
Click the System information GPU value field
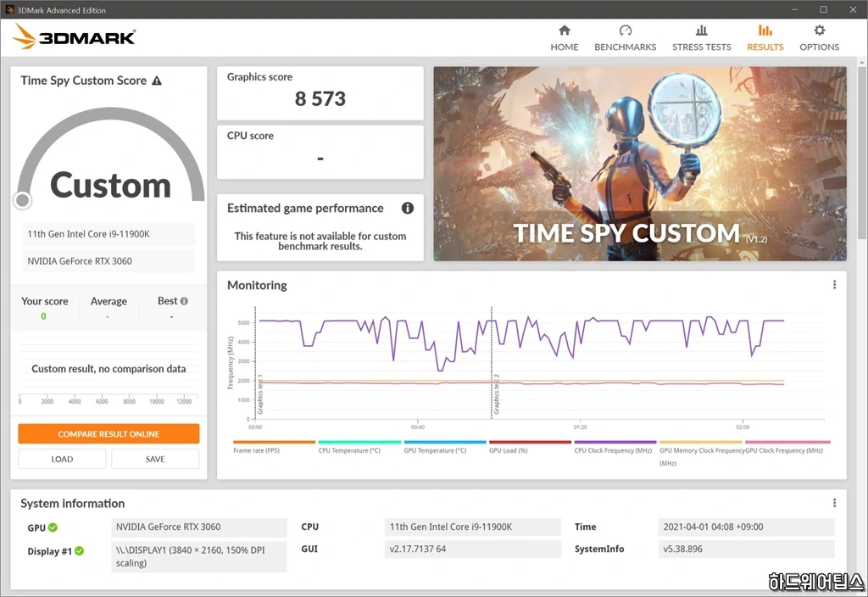199,527
